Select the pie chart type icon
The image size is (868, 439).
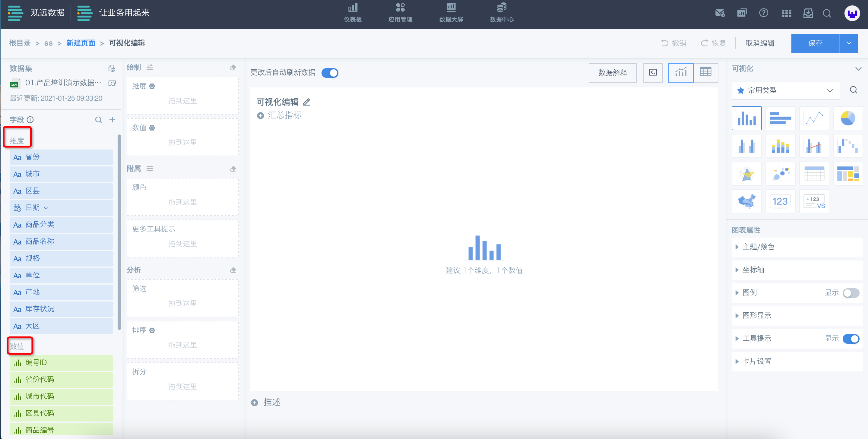(847, 118)
